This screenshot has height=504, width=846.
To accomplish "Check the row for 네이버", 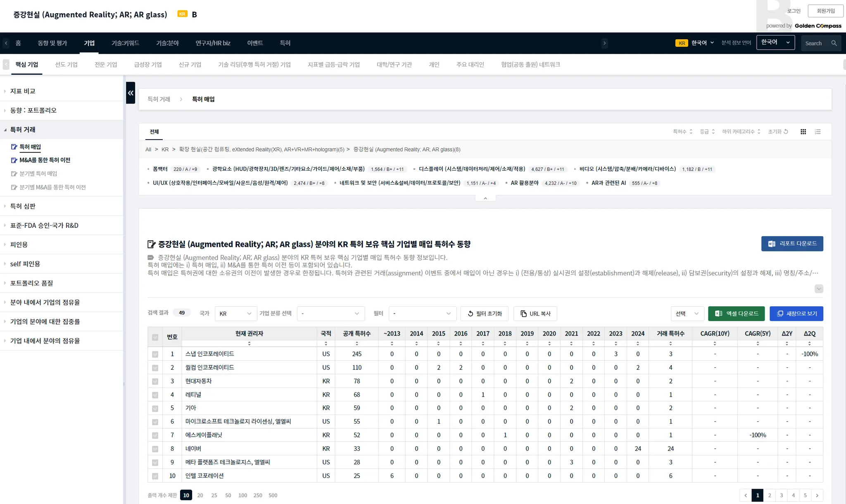I will [155, 449].
